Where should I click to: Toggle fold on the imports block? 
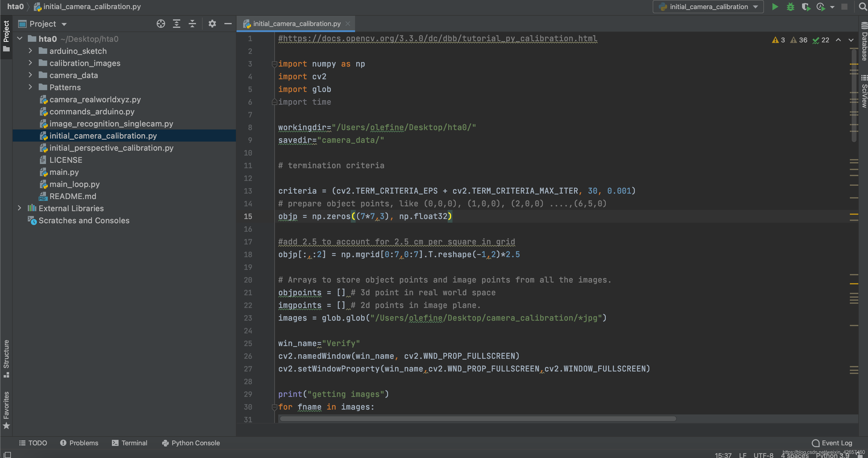(x=274, y=64)
